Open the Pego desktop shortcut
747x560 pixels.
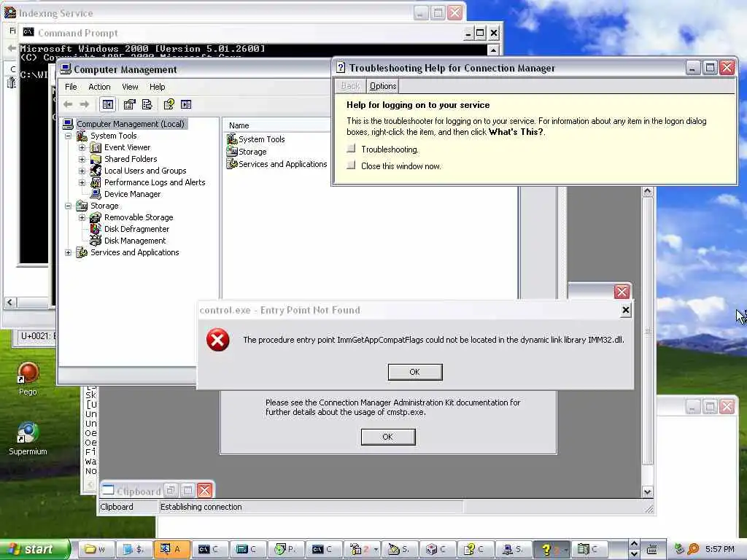click(x=28, y=379)
